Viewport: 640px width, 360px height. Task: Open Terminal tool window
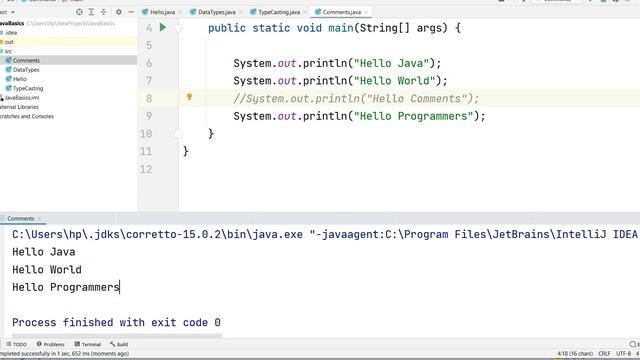click(87, 344)
